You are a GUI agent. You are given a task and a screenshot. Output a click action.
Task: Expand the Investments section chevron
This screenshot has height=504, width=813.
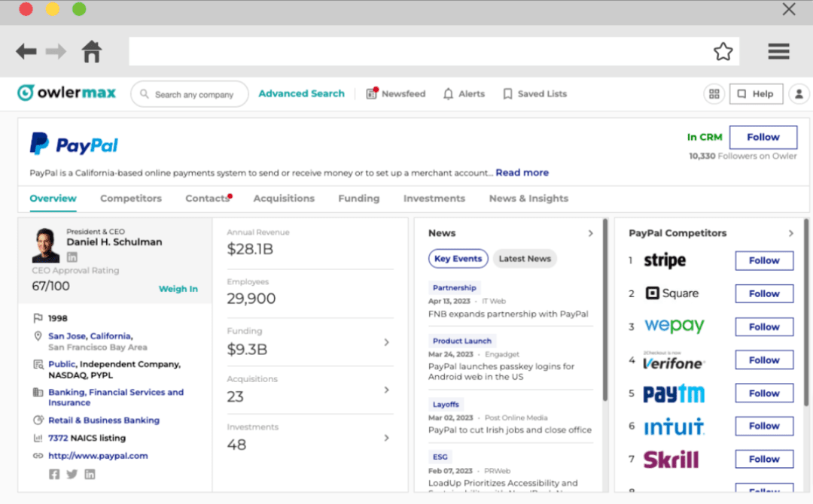[x=386, y=437]
